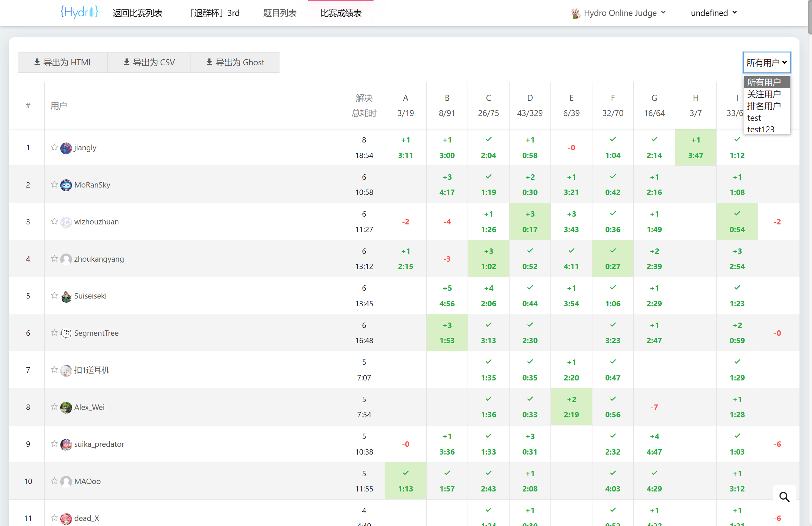This screenshot has width=812, height=526.
Task: Click Suiseiseki's avatar icon
Action: tap(66, 296)
